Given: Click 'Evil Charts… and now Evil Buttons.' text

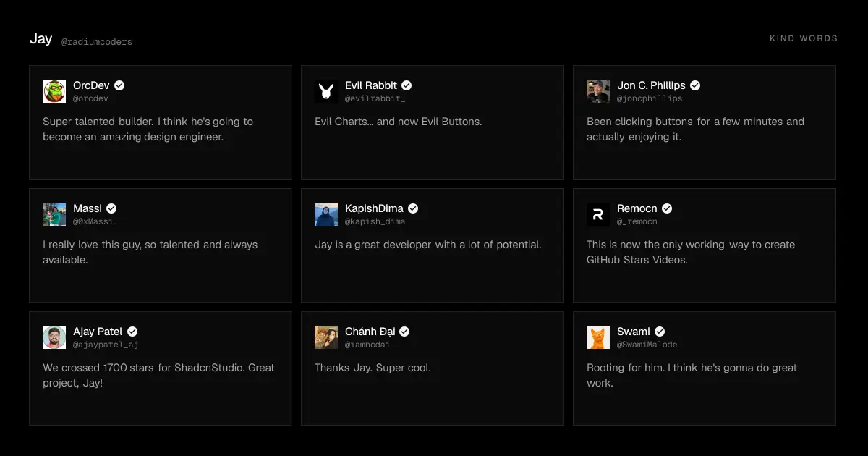Looking at the screenshot, I should (x=399, y=122).
